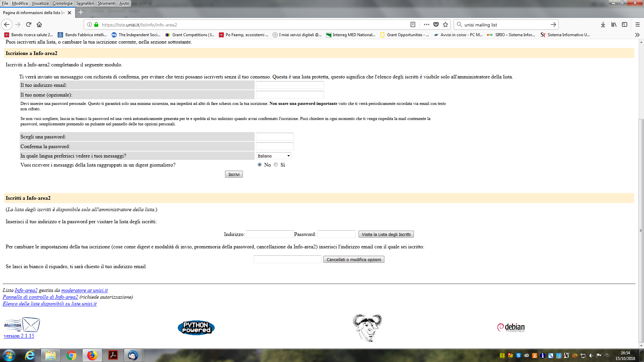This screenshot has width=644, height=362.
Task: Bookmark this page with star icon
Action: 445,24
